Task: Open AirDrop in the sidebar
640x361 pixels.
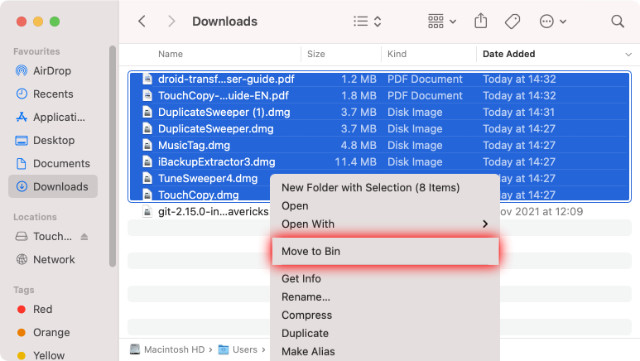Action: point(53,71)
